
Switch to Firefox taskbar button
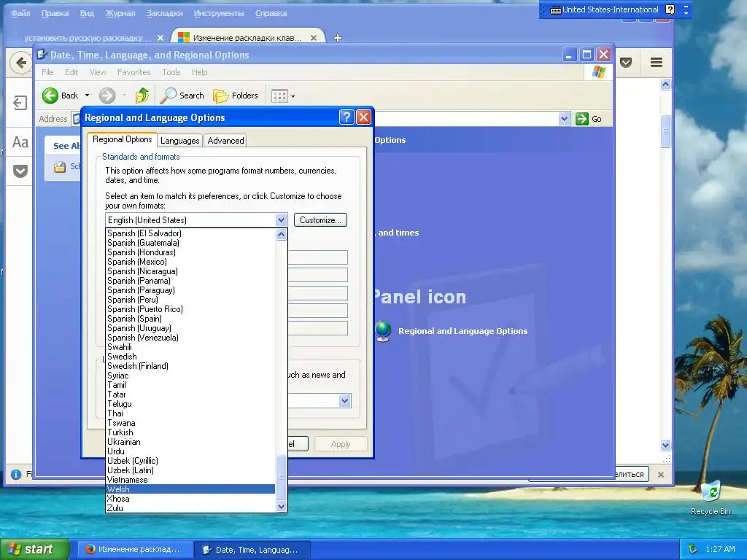click(135, 550)
